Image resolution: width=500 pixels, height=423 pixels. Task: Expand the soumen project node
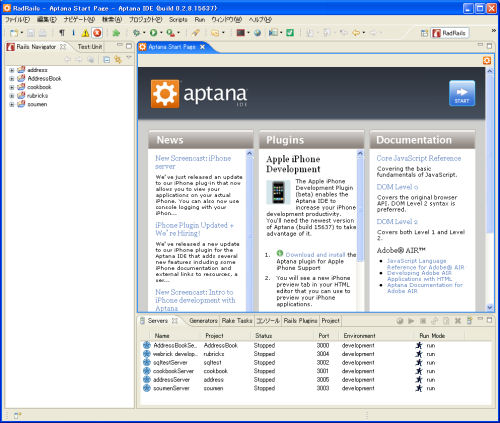(12, 104)
